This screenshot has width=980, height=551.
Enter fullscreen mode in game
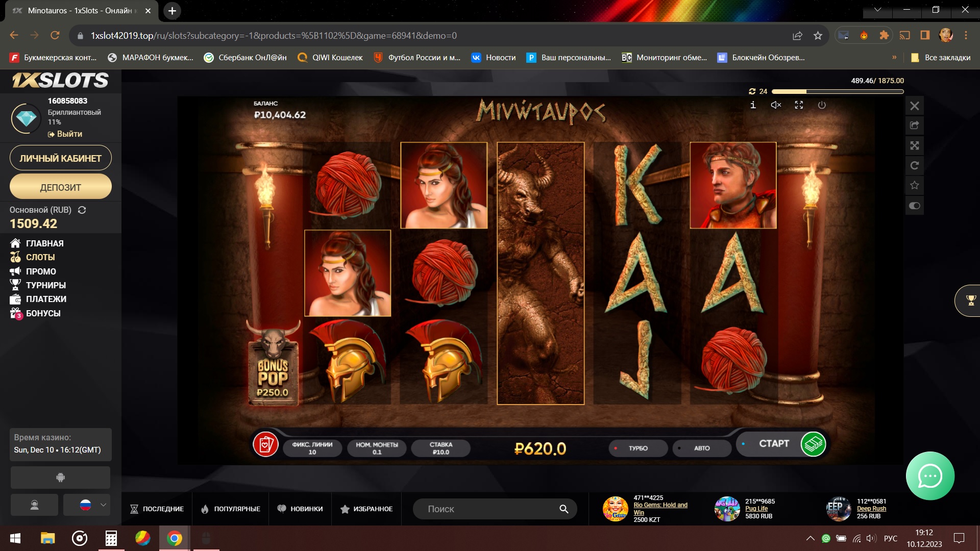[x=799, y=105]
